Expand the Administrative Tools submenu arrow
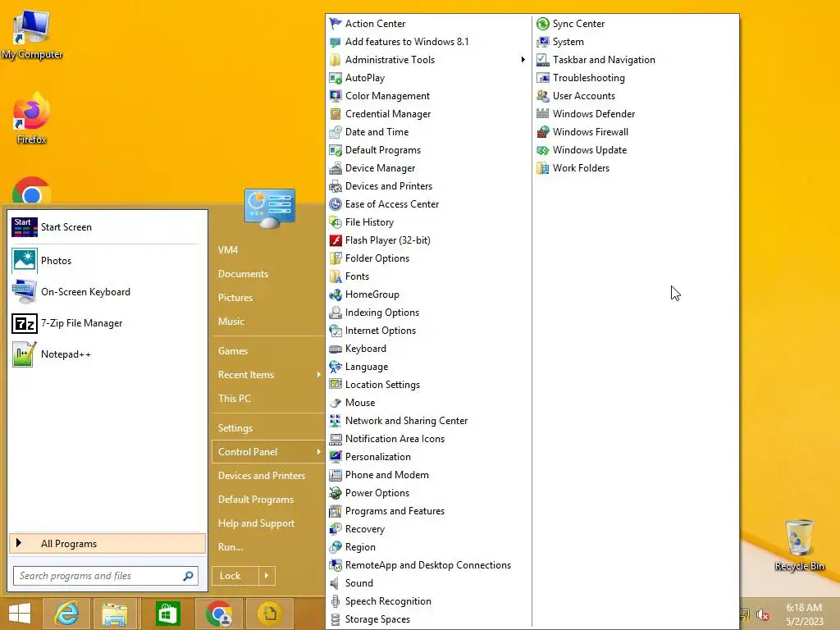This screenshot has height=630, width=840. pyautogui.click(x=523, y=59)
